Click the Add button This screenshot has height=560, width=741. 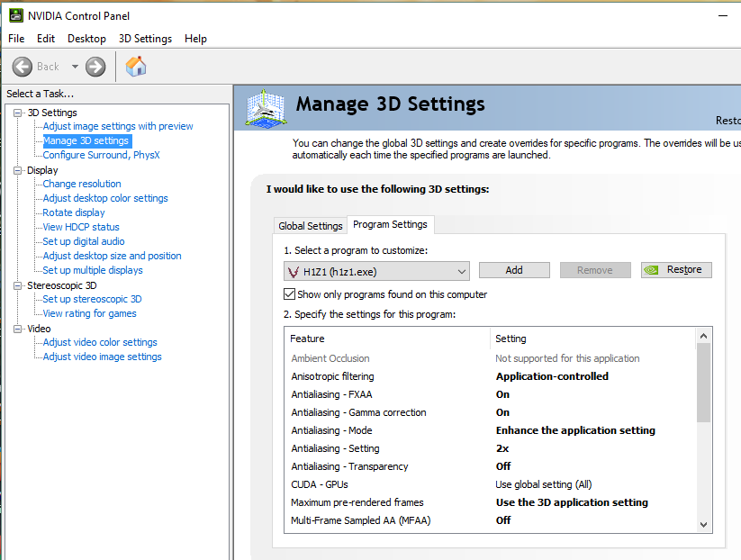point(514,270)
